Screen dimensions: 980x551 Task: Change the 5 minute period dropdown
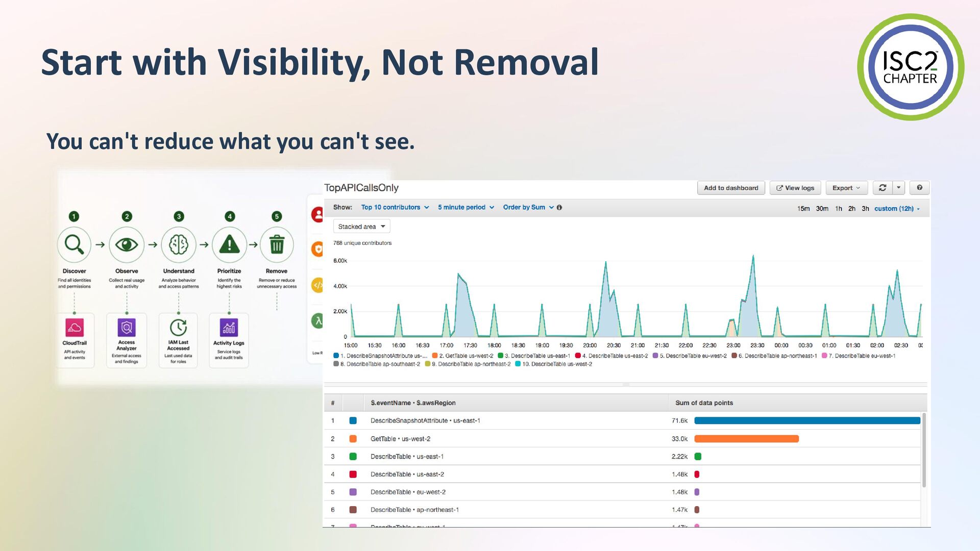point(466,208)
